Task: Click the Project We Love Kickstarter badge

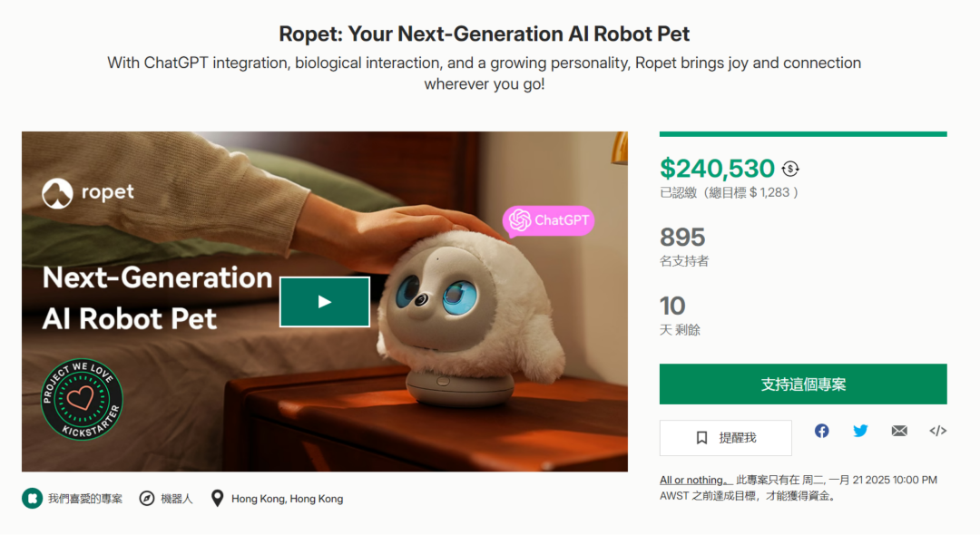Action: [x=82, y=400]
